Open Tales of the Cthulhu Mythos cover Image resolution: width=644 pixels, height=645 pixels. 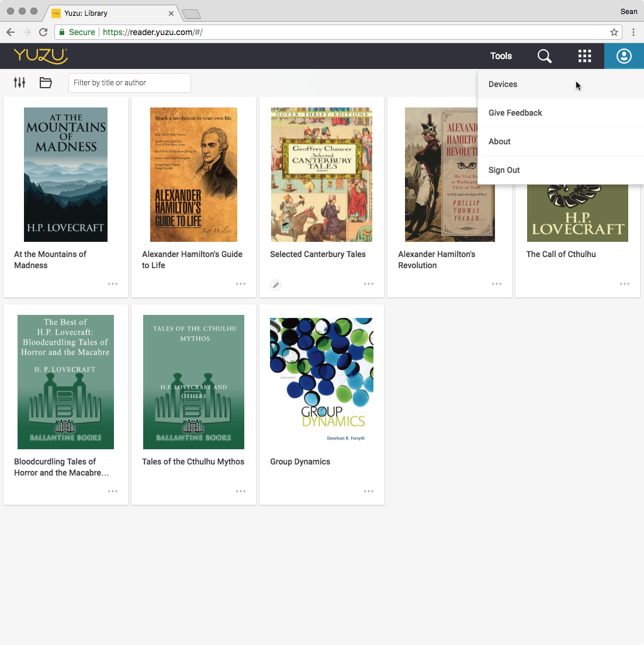point(194,382)
